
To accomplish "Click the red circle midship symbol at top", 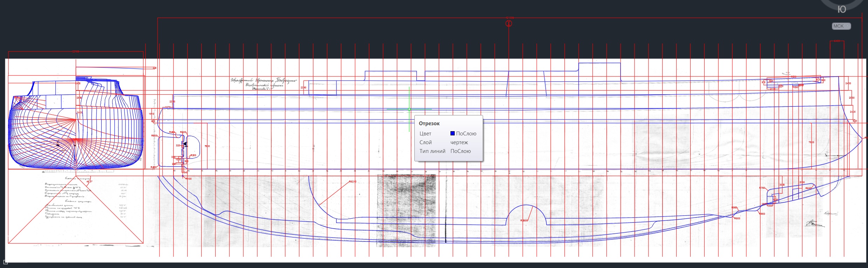I will 509,24.
